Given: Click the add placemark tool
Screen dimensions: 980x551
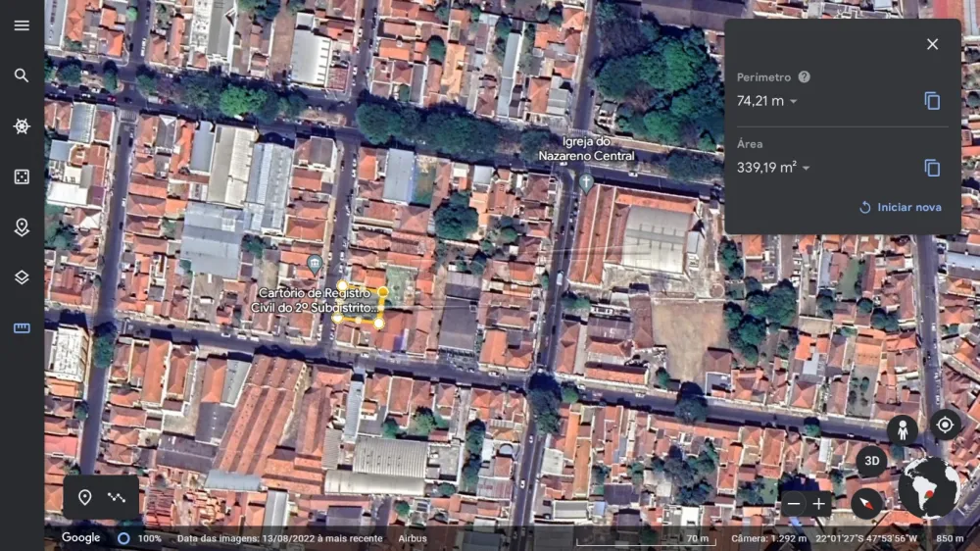Looking at the screenshot, I should (85, 497).
